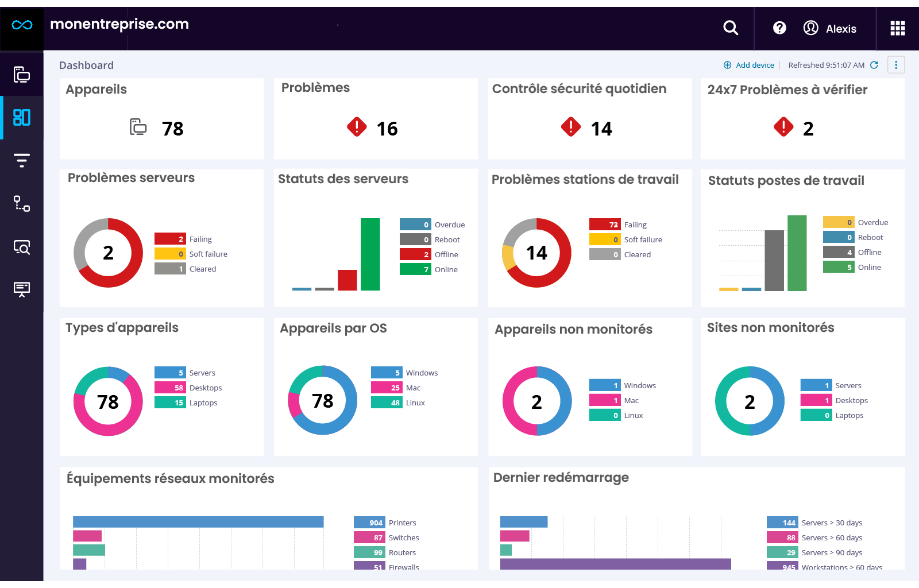Screen dimensions: 919x588
Task: Open the Appareils tile showing 78
Action: pos(161,127)
